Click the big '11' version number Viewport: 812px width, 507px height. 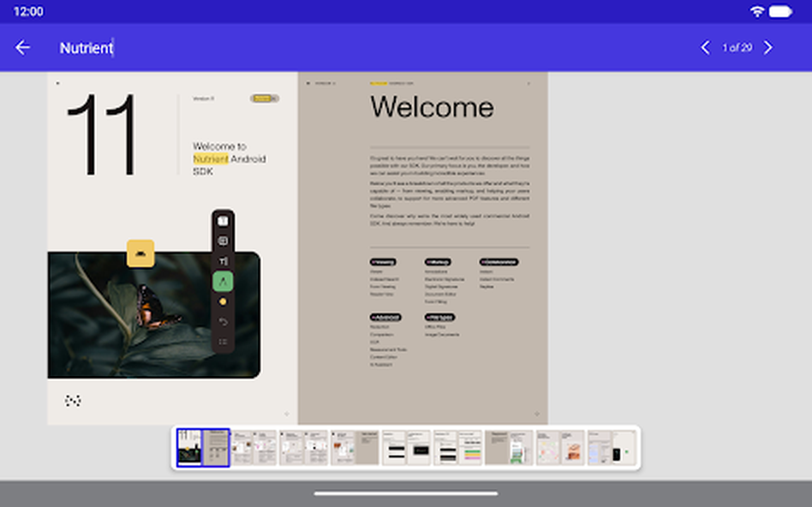(102, 134)
